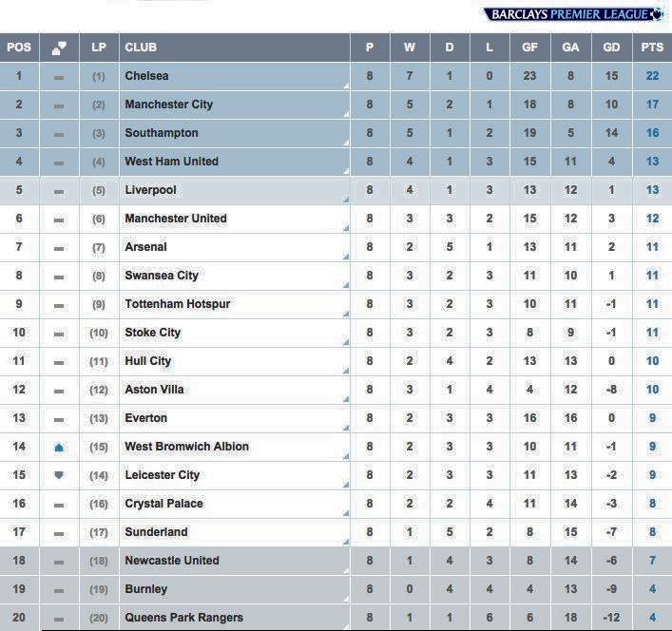Open the Southampton club link

pos(162,133)
